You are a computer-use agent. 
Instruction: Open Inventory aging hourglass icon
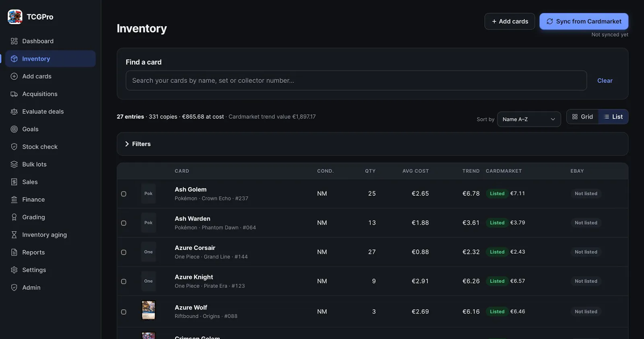click(x=14, y=235)
